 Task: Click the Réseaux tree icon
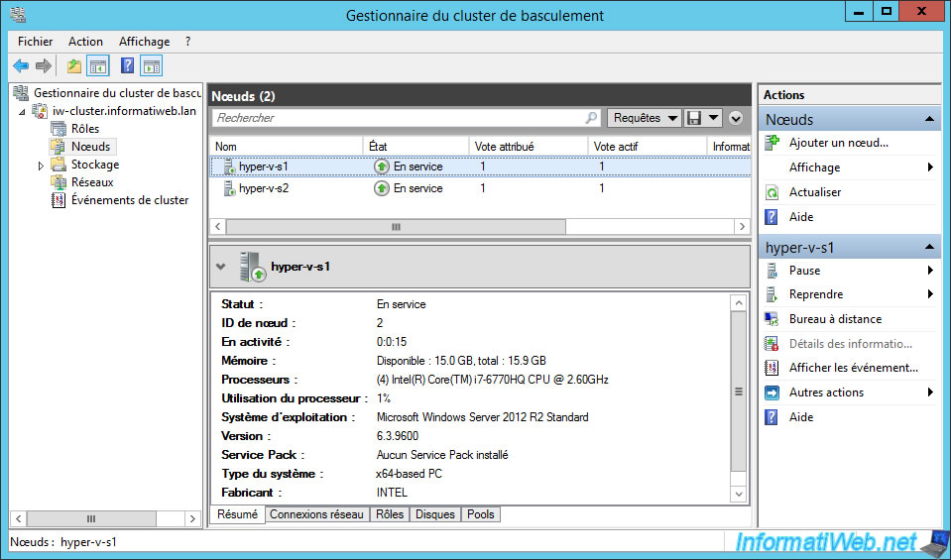pyautogui.click(x=59, y=182)
